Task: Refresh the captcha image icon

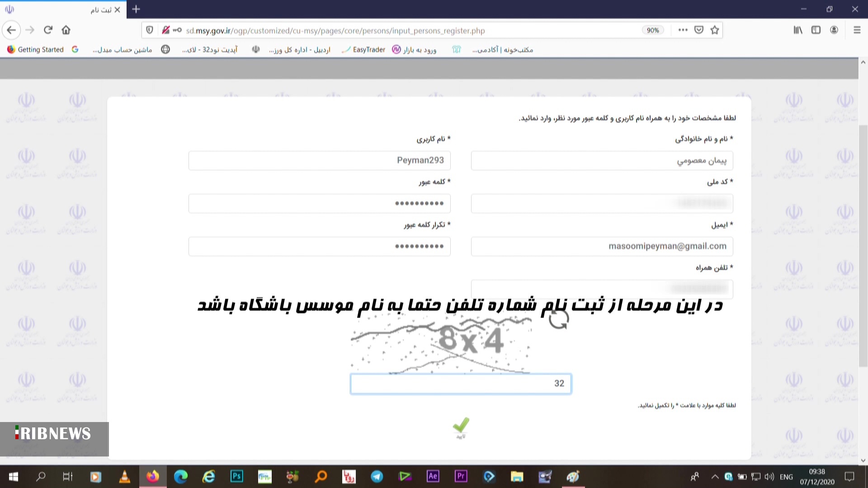Action: pos(558,320)
